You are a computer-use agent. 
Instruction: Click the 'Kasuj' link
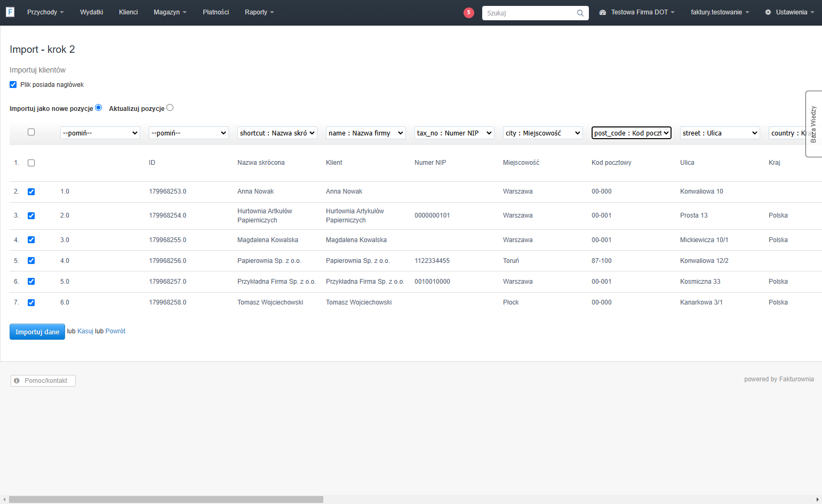pos(85,331)
